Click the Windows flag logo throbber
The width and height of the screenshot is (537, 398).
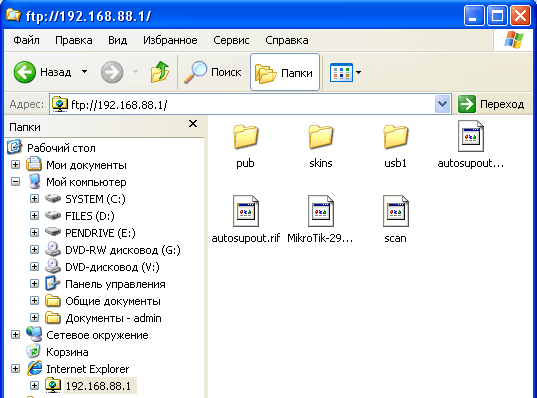pos(514,40)
